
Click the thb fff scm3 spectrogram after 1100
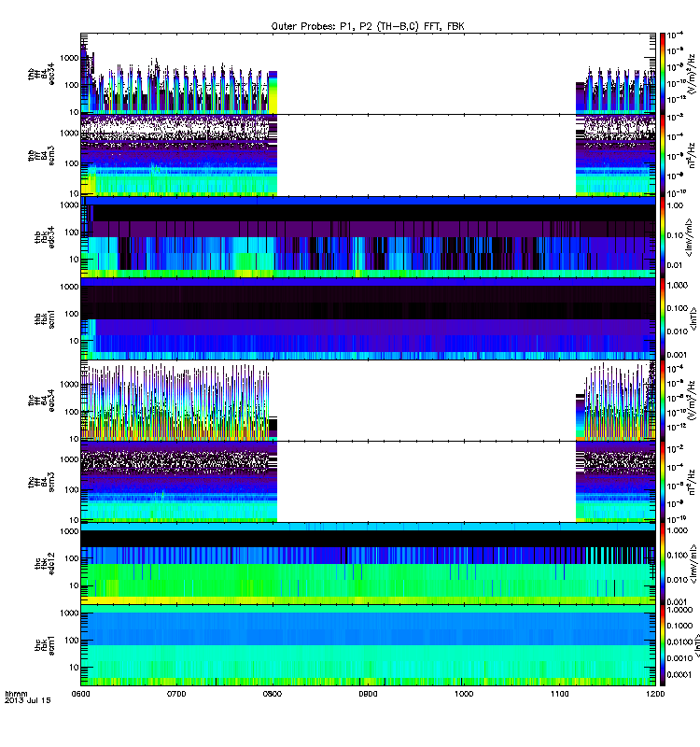coord(616,156)
